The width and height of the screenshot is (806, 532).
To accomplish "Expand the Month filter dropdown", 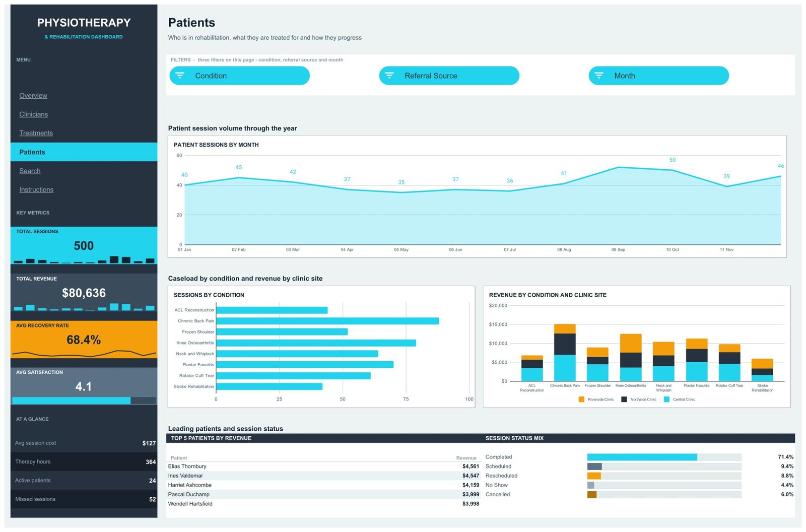I will 659,76.
